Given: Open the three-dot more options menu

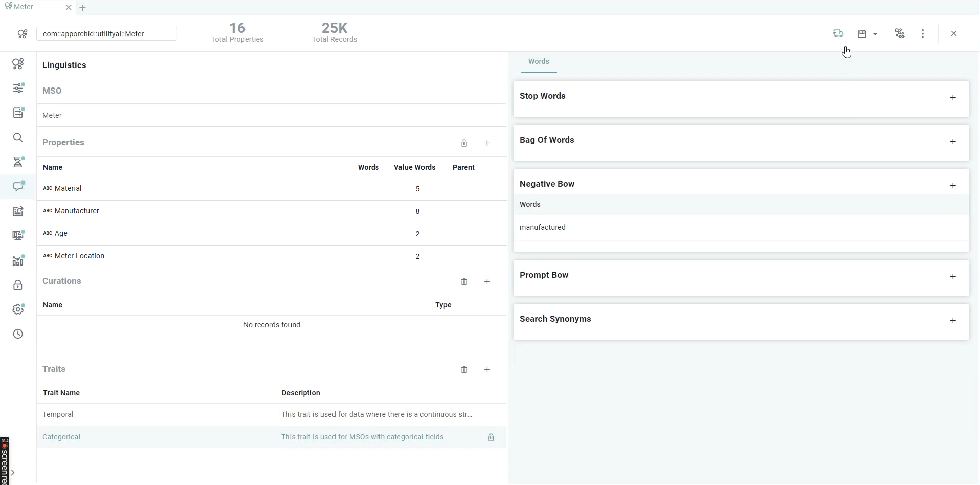Looking at the screenshot, I should point(923,34).
